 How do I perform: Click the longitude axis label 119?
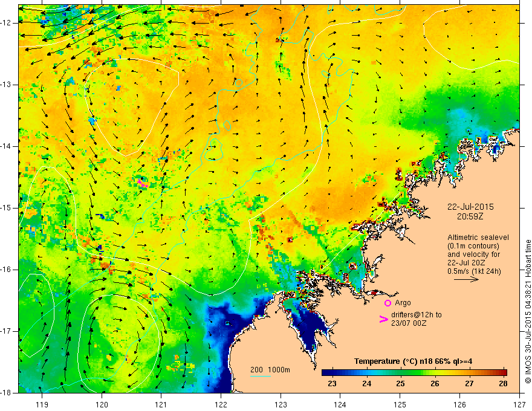(x=42, y=404)
